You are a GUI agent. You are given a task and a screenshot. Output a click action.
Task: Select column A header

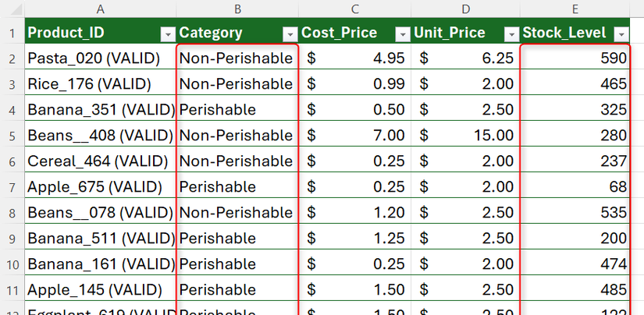(100, 9)
